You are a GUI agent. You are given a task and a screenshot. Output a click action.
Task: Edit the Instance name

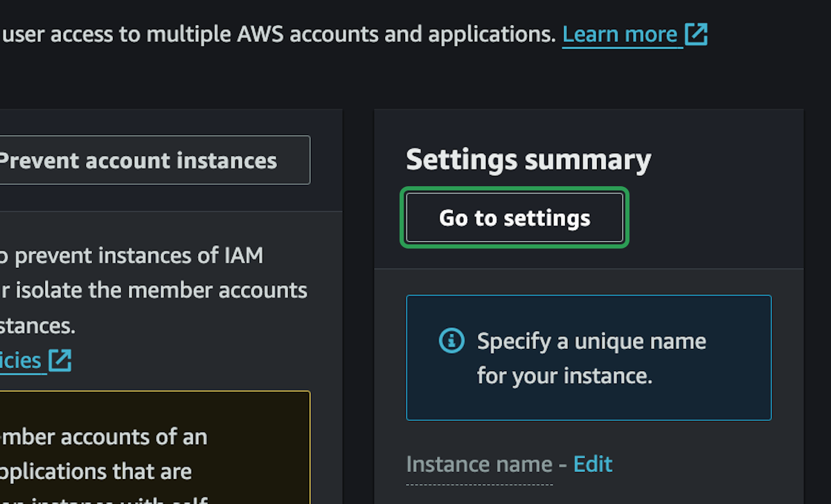[593, 463]
